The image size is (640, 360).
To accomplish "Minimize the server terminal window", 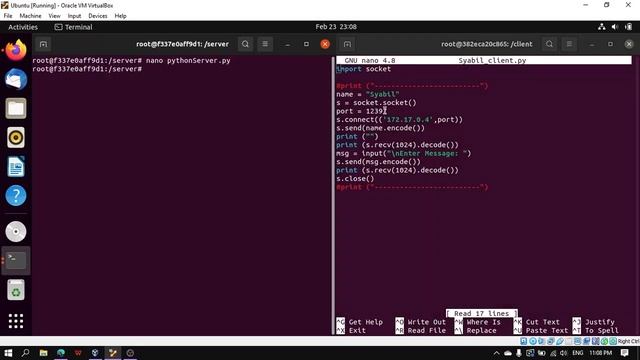I will pyautogui.click(x=288, y=44).
